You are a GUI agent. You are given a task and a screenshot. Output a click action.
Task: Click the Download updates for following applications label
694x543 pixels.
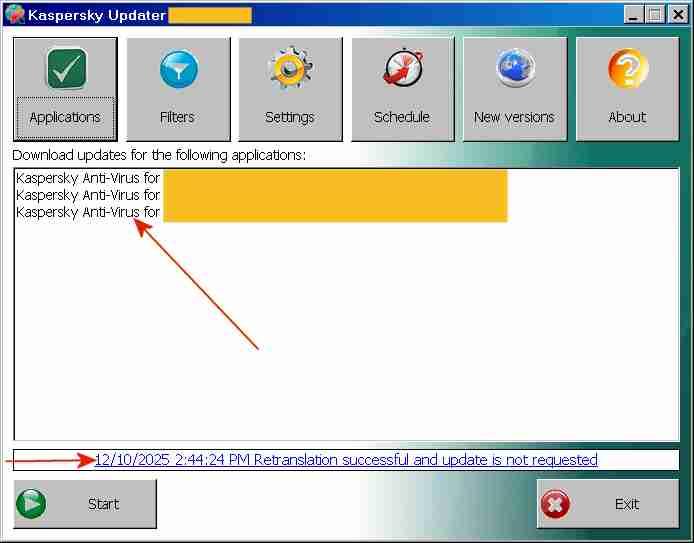(159, 155)
